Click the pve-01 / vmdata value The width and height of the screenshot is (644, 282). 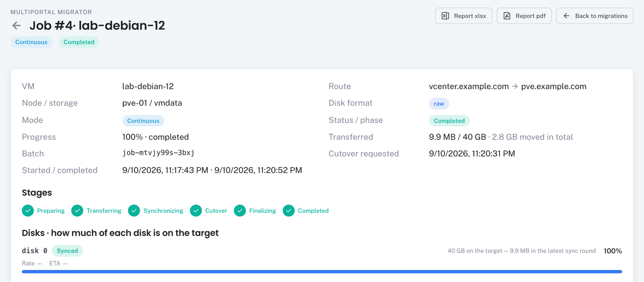[x=152, y=103]
